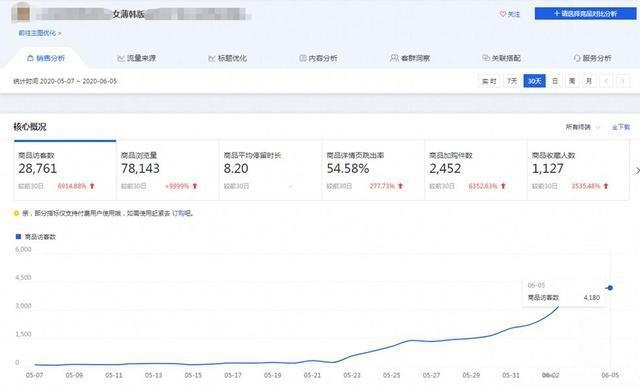The image size is (640, 387).
Task: Expand more metrics with the right chevron
Action: click(637, 171)
